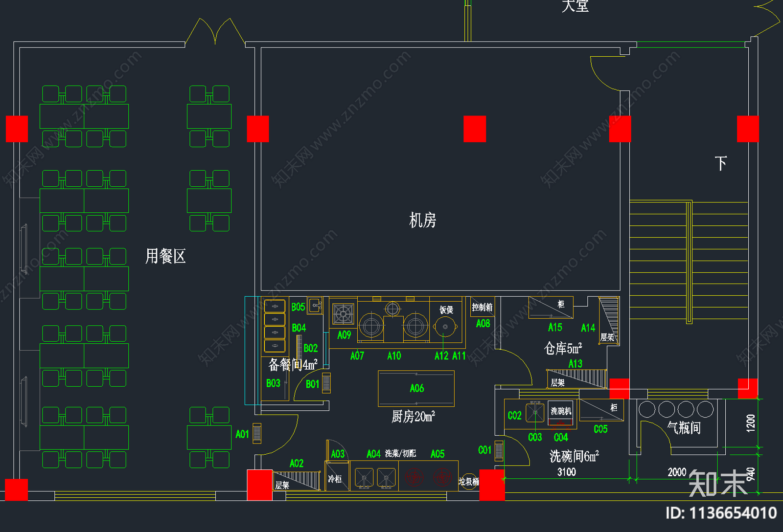Select the 下 stair direction label
Image resolution: width=783 pixels, height=532 pixels.
tap(721, 163)
